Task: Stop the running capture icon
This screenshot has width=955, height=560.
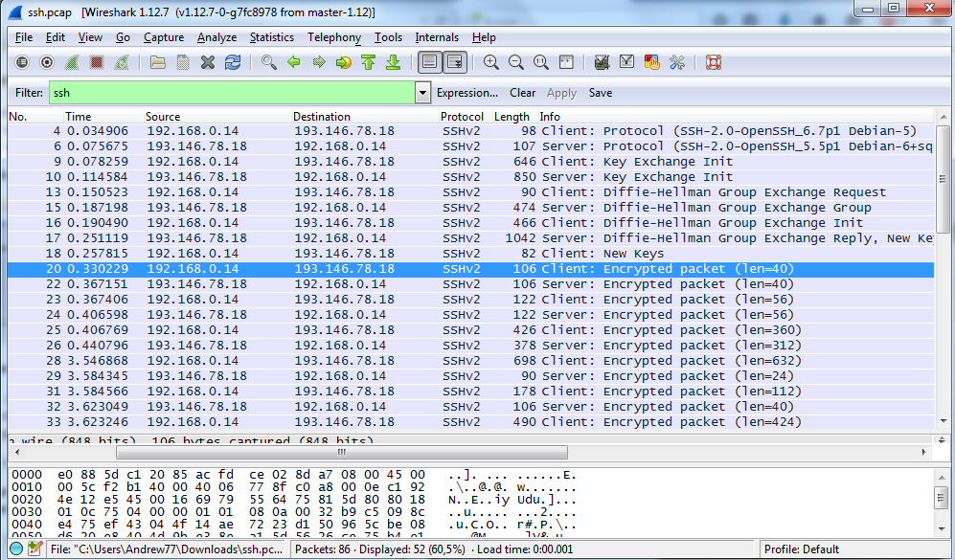Action: point(96,62)
